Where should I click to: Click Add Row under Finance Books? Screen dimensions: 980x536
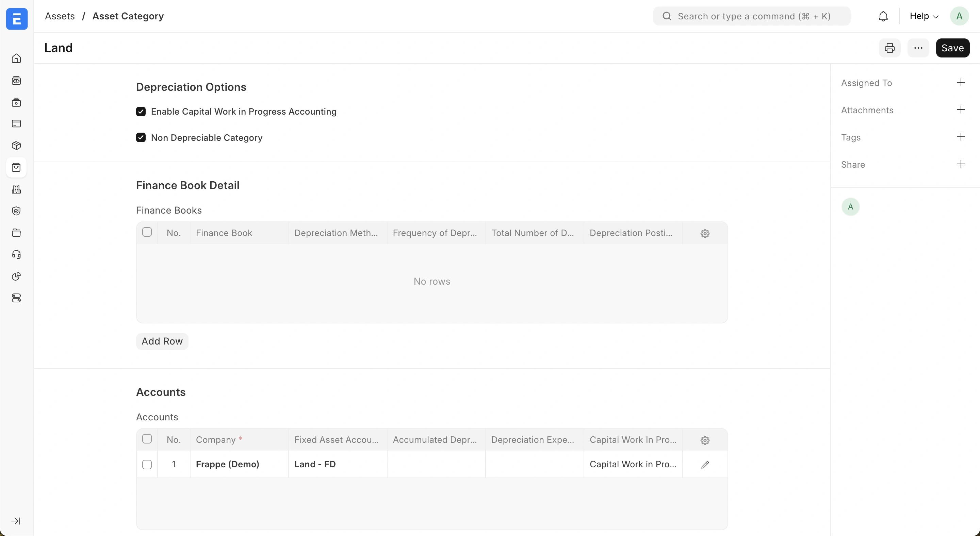point(162,341)
